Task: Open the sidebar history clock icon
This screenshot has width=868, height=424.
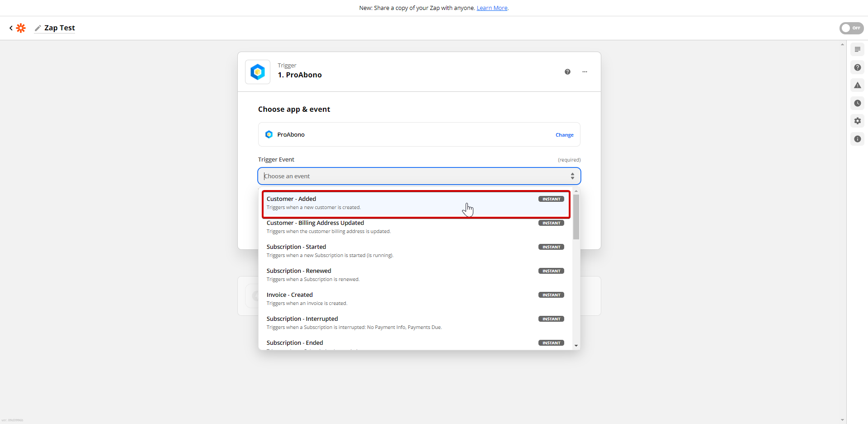Action: [x=857, y=103]
